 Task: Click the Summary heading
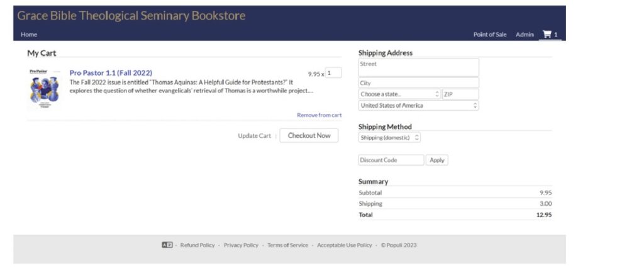pos(373,181)
